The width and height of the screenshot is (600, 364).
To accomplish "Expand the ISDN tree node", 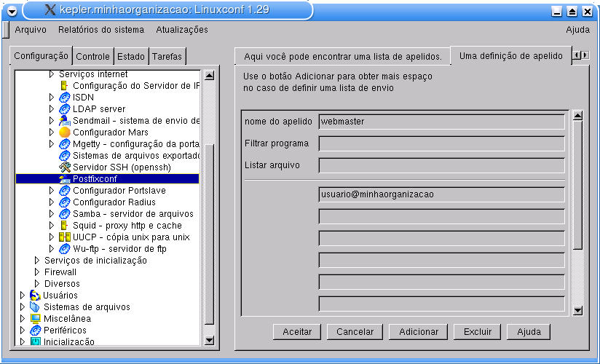I will [52, 98].
